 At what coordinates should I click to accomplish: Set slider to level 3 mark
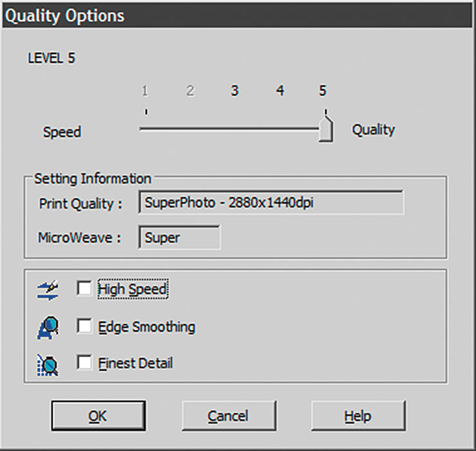click(234, 129)
